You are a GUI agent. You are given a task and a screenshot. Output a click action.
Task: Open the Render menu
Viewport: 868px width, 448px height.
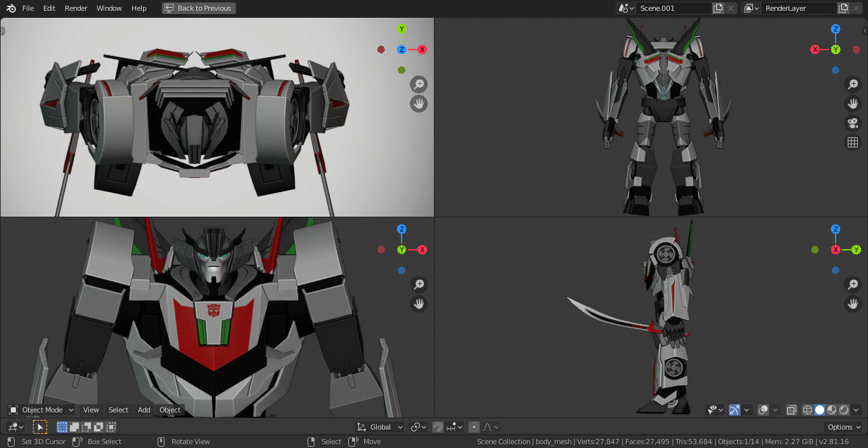[x=76, y=8]
